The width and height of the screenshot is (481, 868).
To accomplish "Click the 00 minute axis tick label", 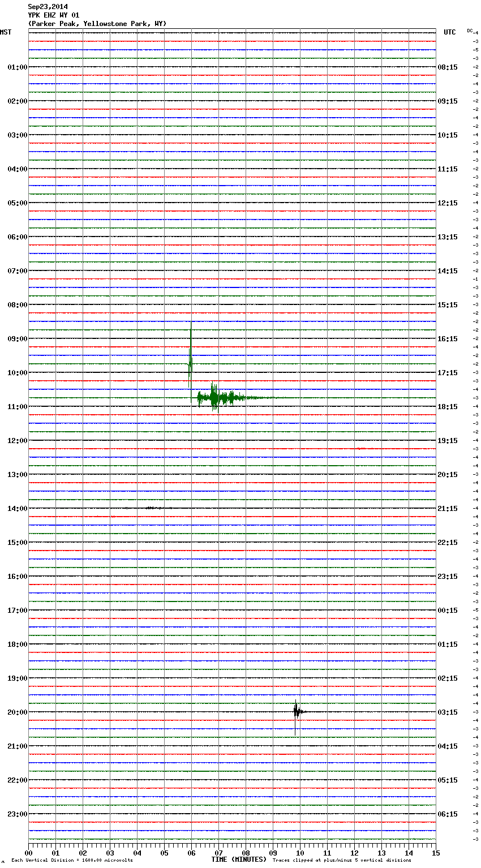I will click(x=28, y=853).
